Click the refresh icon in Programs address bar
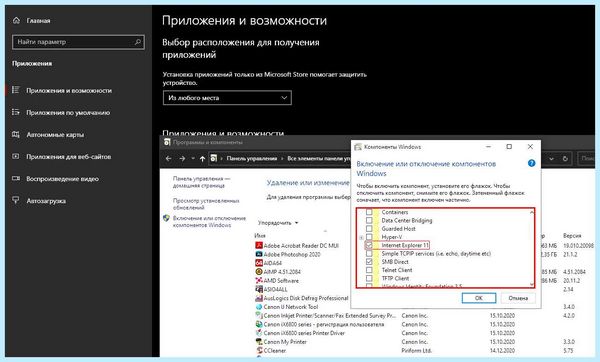 (x=565, y=158)
